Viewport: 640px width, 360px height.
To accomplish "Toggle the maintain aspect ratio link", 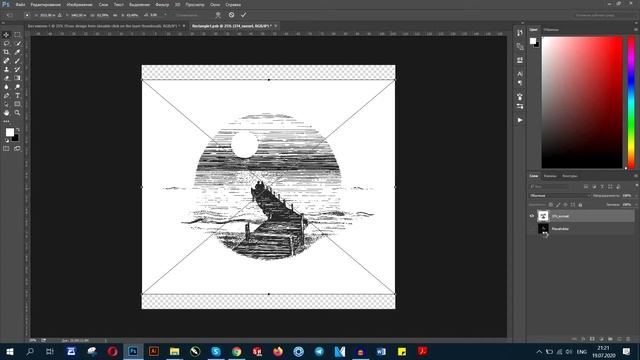I will [115, 15].
